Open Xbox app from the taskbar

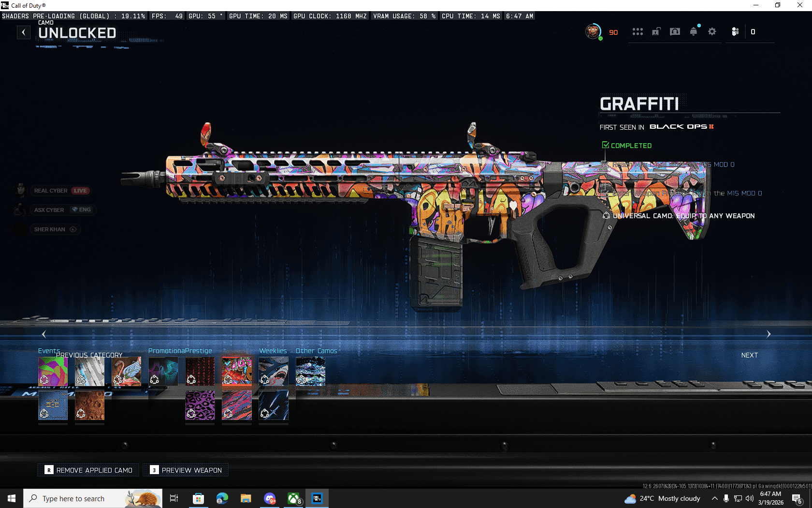pos(294,498)
